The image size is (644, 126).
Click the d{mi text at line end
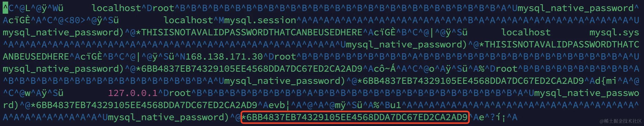[606, 81]
